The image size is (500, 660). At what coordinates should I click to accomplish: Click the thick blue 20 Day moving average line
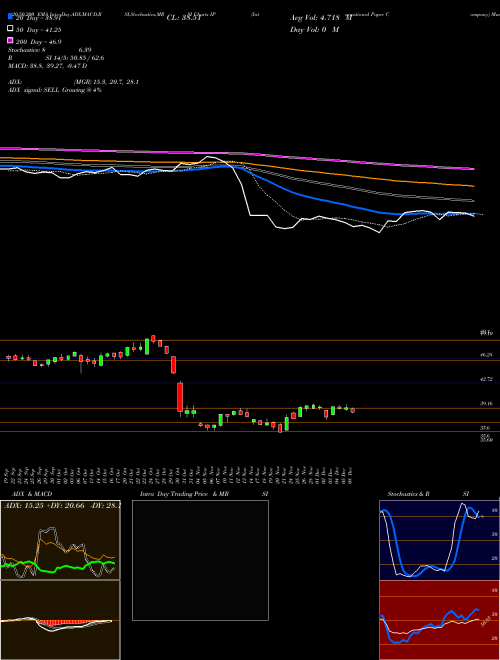295,194
